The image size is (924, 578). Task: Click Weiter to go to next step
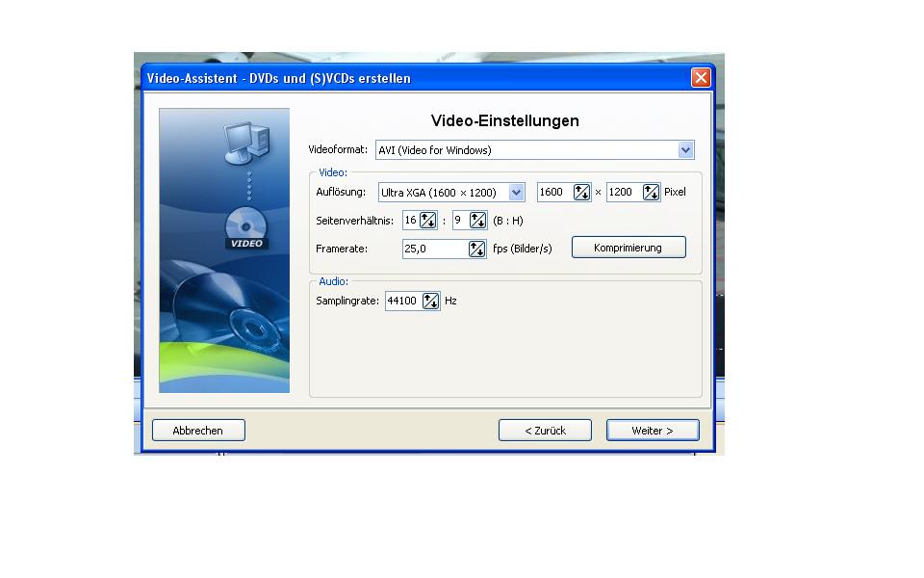[652, 431]
